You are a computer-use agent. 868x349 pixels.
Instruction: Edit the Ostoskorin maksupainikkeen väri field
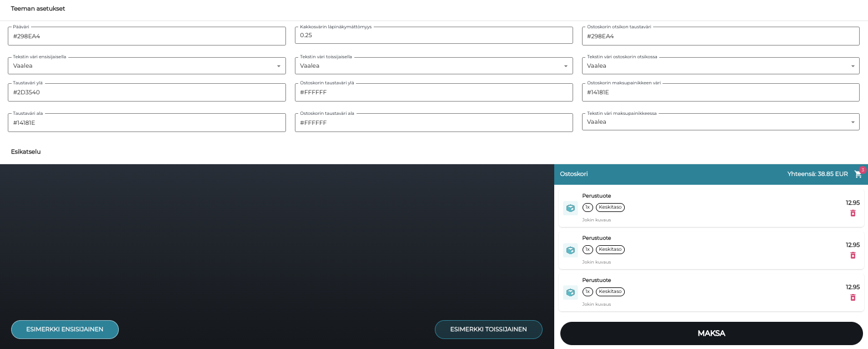[x=721, y=92]
